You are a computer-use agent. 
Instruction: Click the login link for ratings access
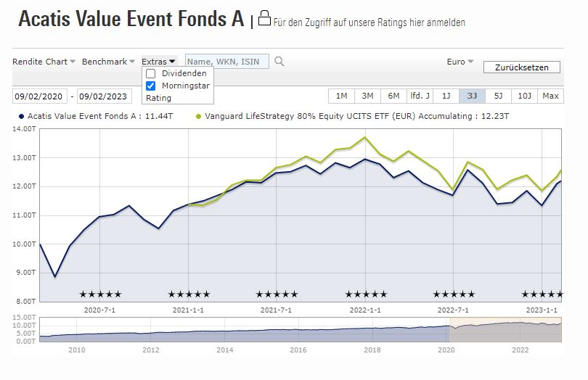click(369, 22)
